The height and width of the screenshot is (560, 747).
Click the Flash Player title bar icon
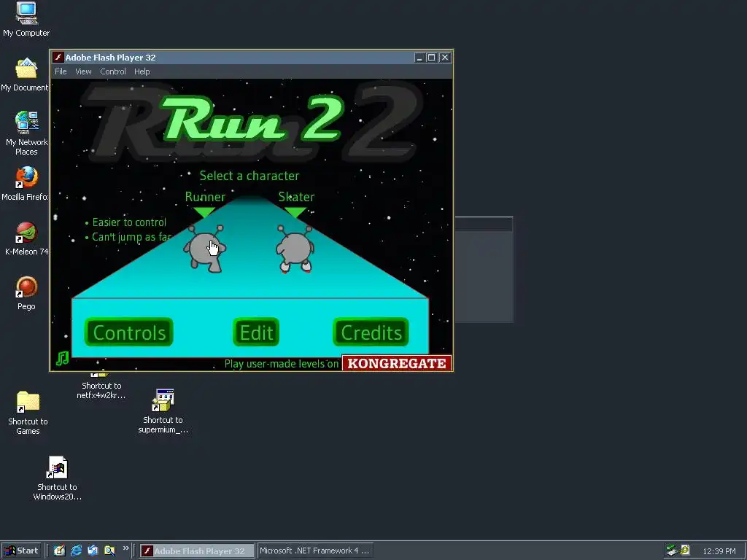click(58, 57)
